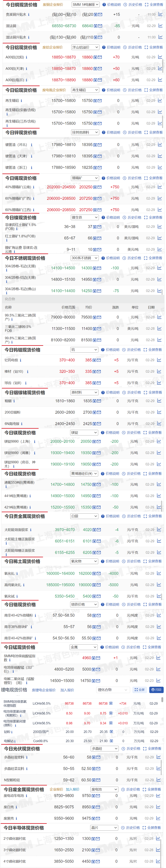This screenshot has width=166, height=868.
Task: Click calendar icon in 红土镍矿1.8%(FOB) row
Action: click(95, 238)
